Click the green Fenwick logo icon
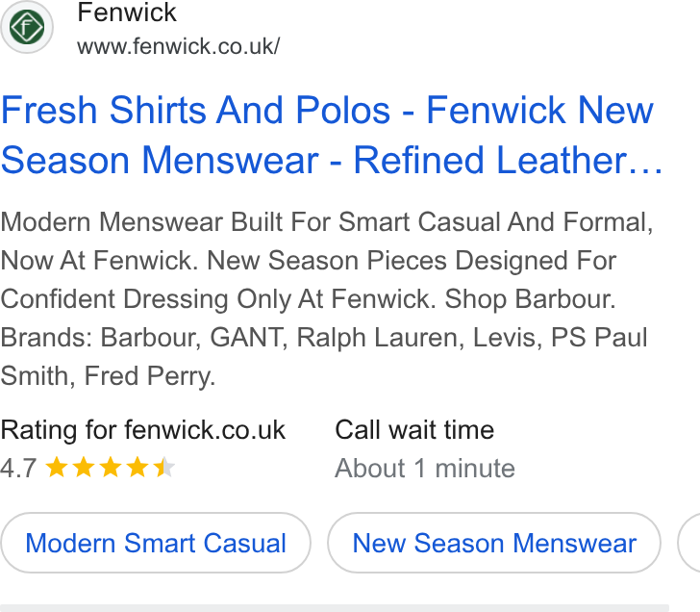The width and height of the screenshot is (700, 612). (x=27, y=27)
